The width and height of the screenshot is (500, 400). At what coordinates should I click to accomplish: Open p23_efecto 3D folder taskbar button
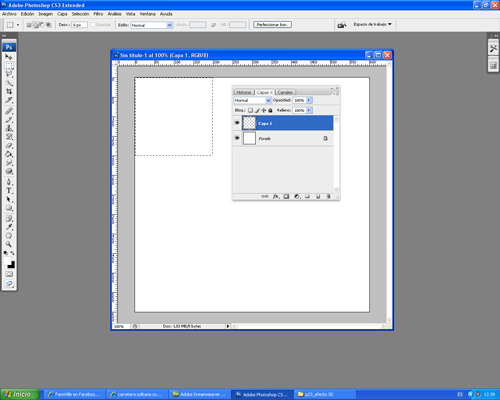(325, 394)
